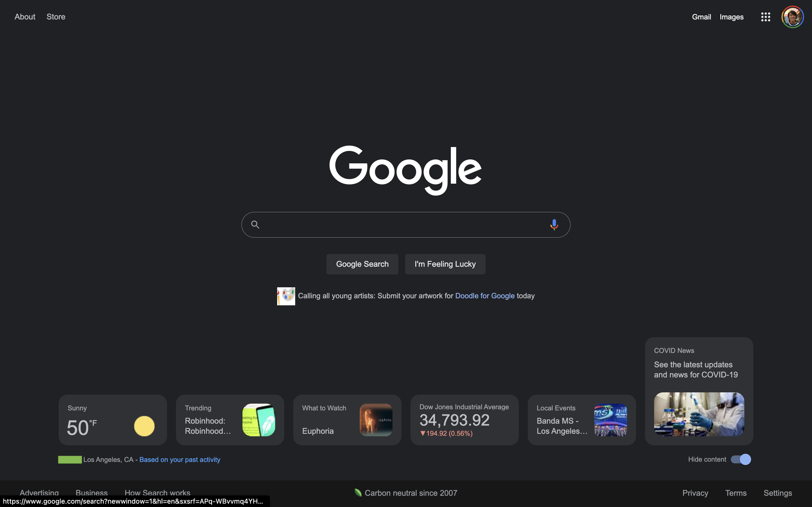812x507 pixels.
Task: Click the About menu item
Action: tap(24, 16)
